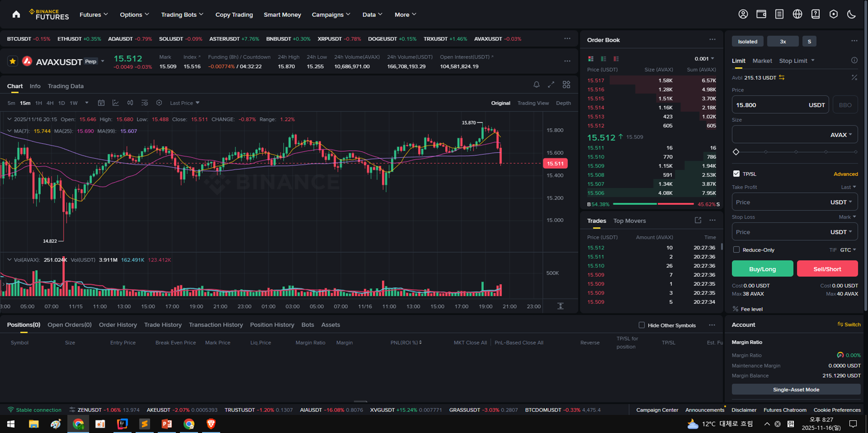Screen dimensions: 868x433
Task: Show asks-only order book view
Action: coord(616,59)
